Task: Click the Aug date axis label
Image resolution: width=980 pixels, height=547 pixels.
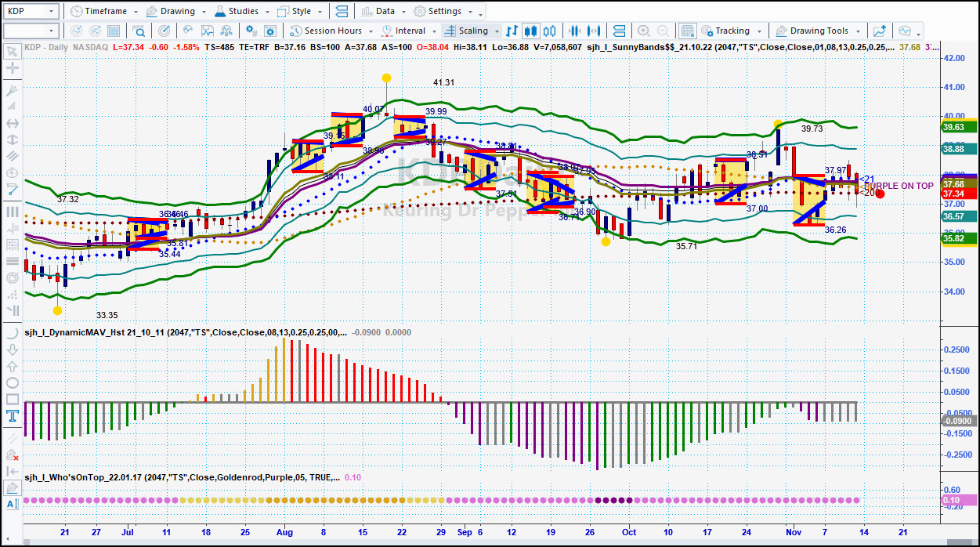Action: click(284, 532)
